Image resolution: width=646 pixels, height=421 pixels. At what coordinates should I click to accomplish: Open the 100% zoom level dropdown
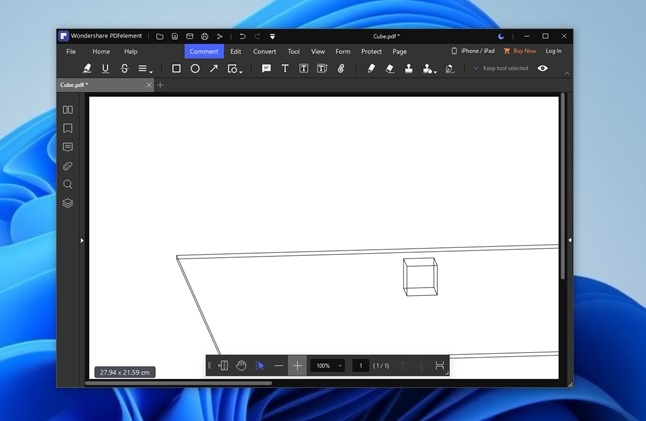[328, 366]
